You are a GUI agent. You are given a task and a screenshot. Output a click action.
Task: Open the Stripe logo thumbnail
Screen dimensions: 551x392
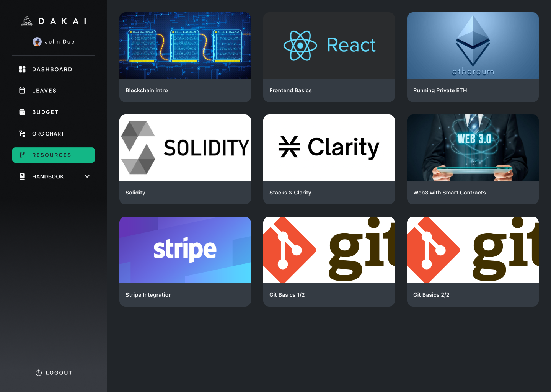(x=185, y=250)
